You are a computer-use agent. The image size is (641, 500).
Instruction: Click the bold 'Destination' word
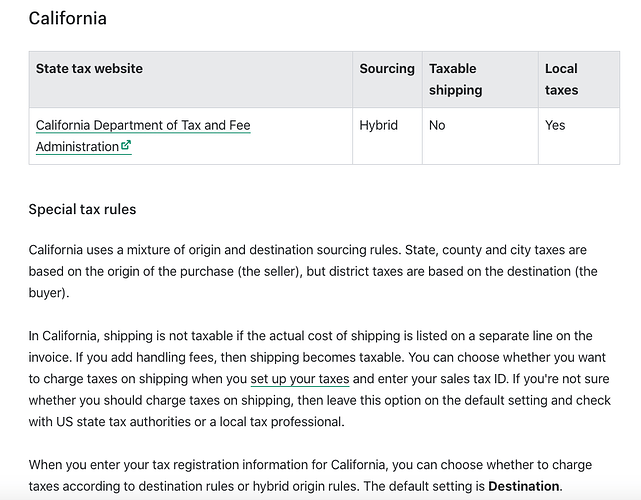point(524,486)
